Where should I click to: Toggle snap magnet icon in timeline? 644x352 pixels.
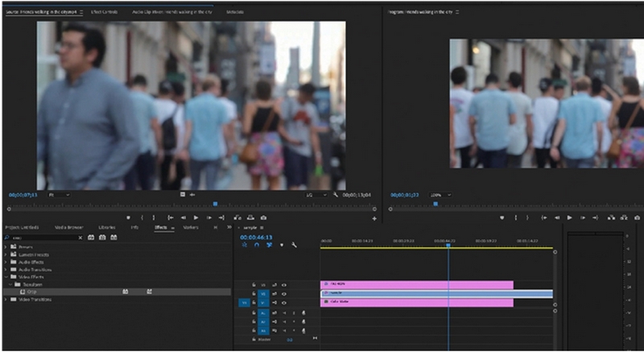(x=258, y=245)
